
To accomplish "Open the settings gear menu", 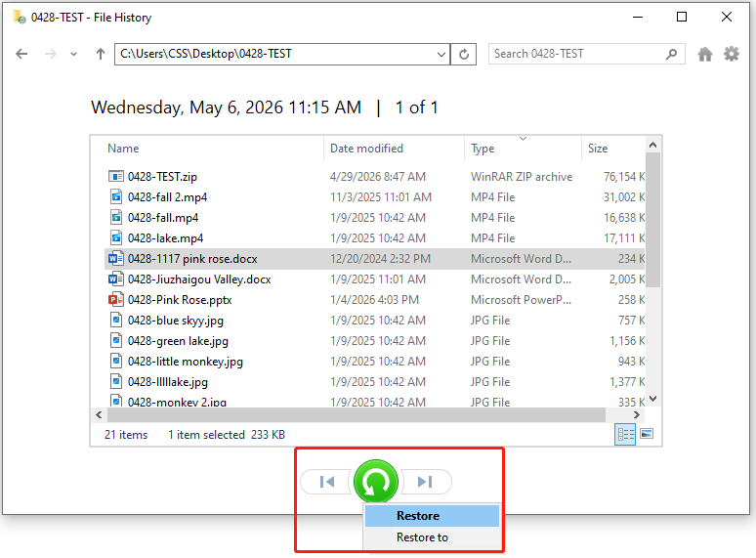I will [x=732, y=54].
